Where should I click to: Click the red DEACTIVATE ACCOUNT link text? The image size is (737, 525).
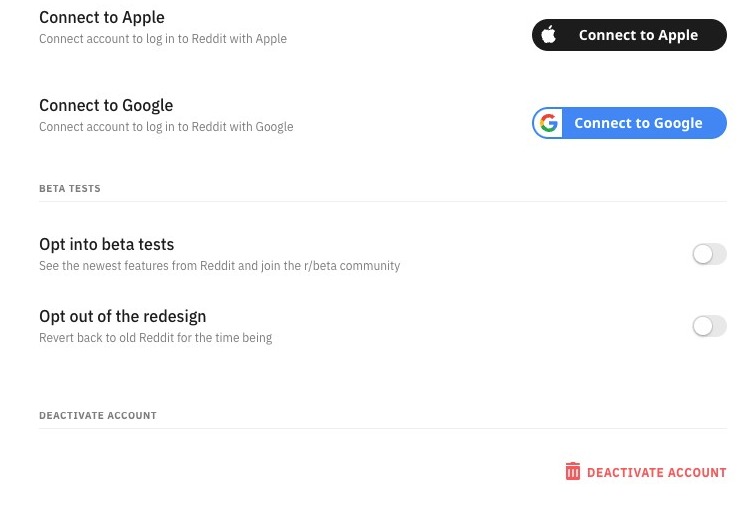pyautogui.click(x=656, y=472)
